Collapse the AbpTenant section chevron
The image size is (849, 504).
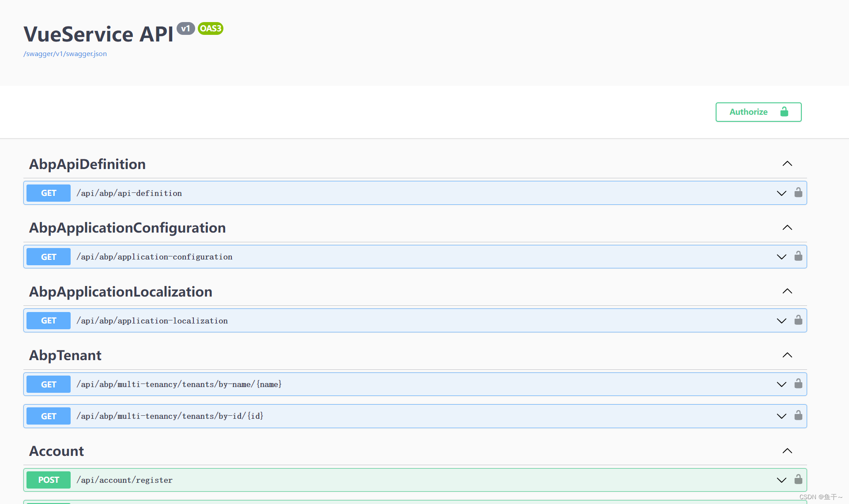[x=787, y=355]
